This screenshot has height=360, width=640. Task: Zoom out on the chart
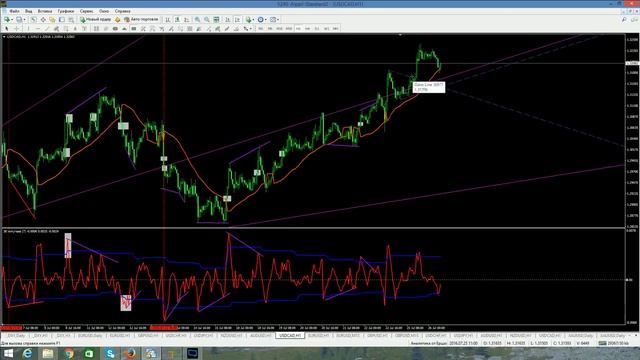(x=207, y=19)
